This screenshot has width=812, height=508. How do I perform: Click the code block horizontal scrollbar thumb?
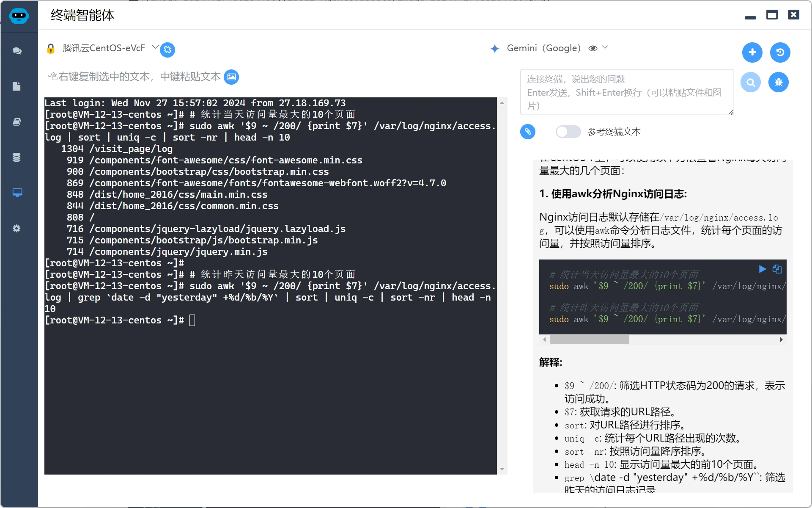tap(589, 340)
